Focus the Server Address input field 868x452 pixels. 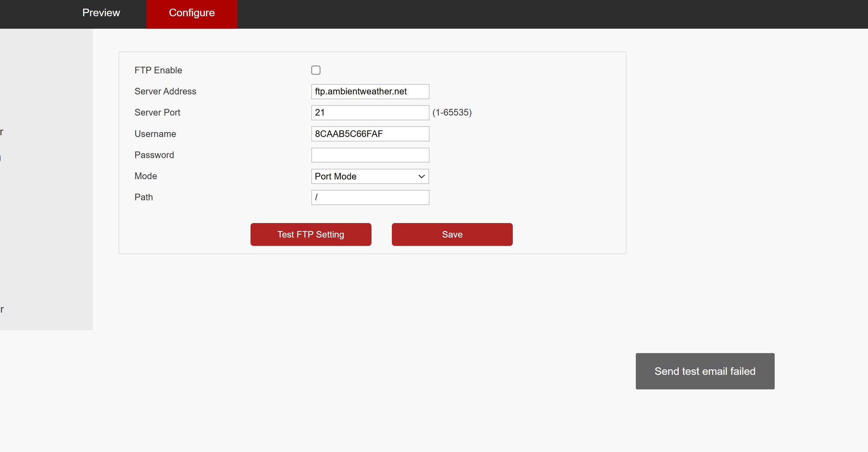[370, 92]
